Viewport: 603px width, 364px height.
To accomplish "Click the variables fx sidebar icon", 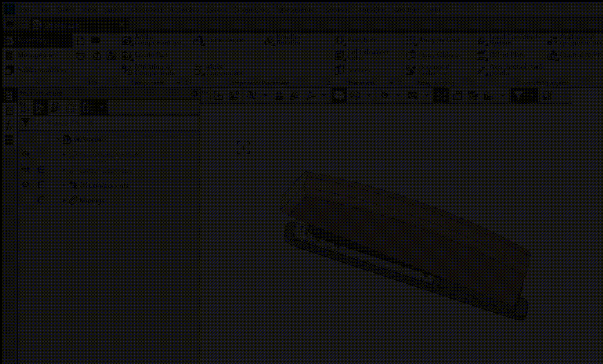I will coord(9,125).
